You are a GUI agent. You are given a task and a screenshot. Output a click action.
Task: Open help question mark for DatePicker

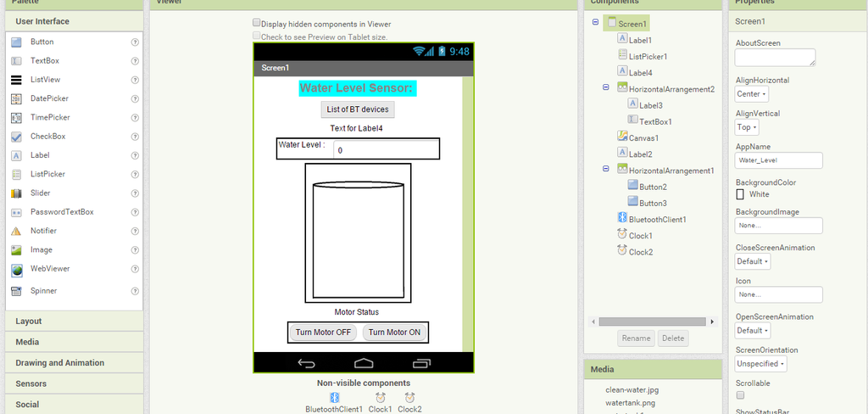point(135,98)
